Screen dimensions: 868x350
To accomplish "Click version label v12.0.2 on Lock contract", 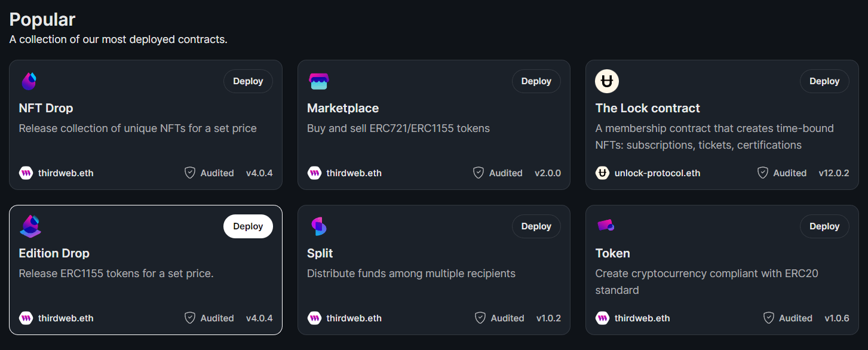I will coord(834,173).
